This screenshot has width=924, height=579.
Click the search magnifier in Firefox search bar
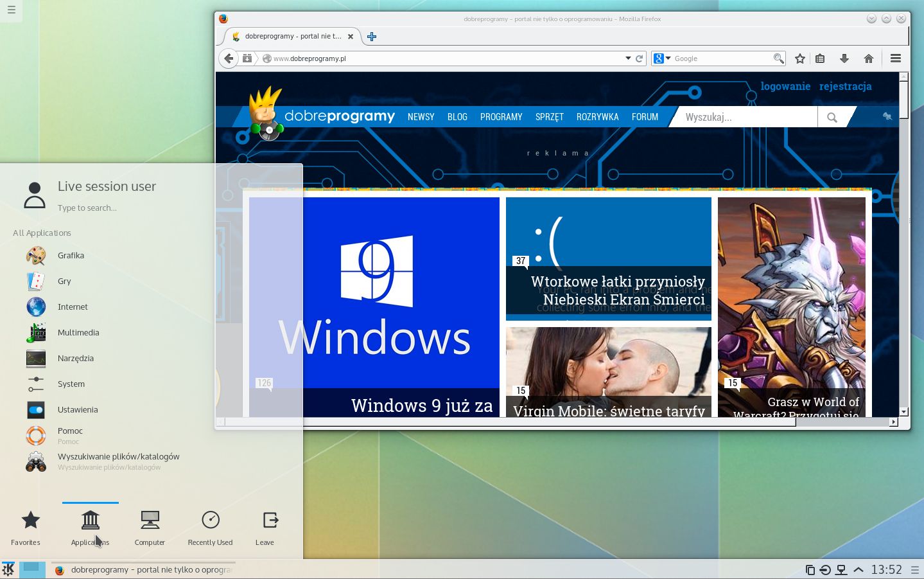point(779,58)
